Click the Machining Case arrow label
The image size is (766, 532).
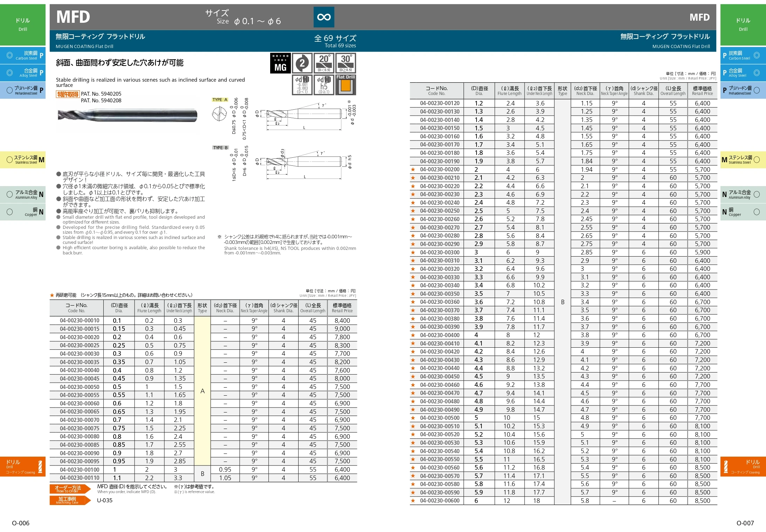click(x=68, y=500)
